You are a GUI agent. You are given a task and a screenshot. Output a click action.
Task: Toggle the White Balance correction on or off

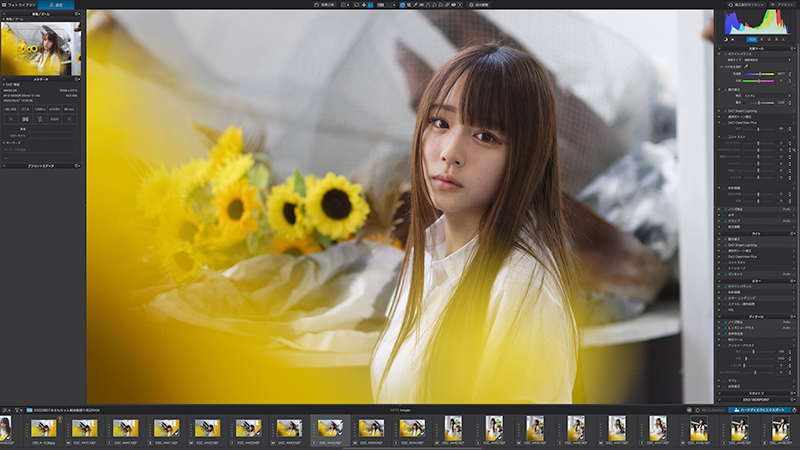coord(725,54)
